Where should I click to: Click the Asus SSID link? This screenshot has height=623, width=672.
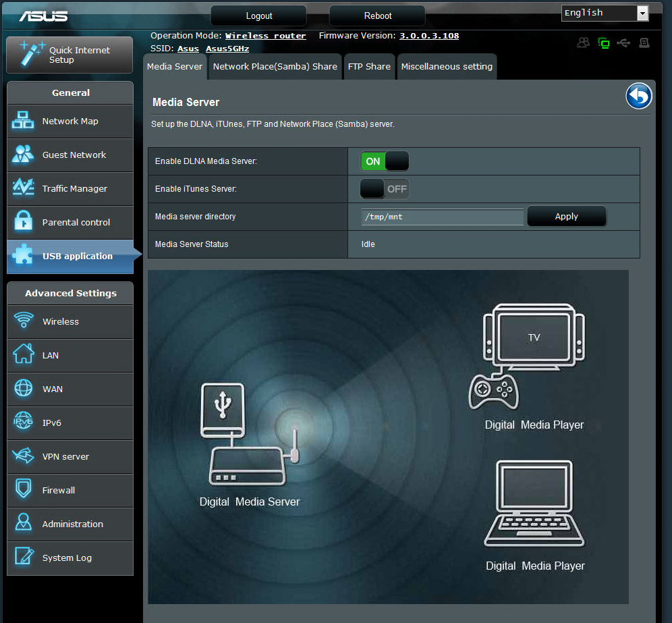point(188,49)
